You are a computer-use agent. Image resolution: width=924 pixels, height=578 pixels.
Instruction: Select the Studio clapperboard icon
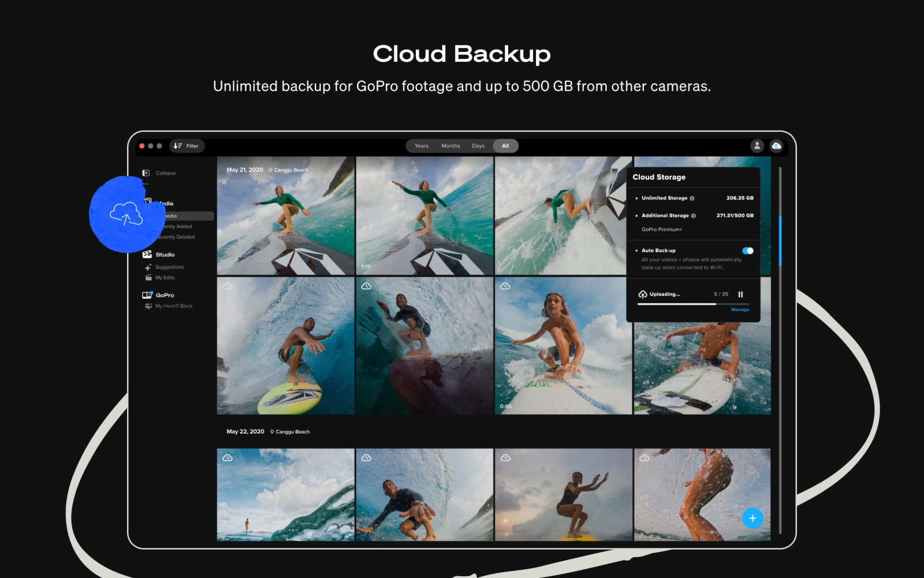pyautogui.click(x=146, y=254)
